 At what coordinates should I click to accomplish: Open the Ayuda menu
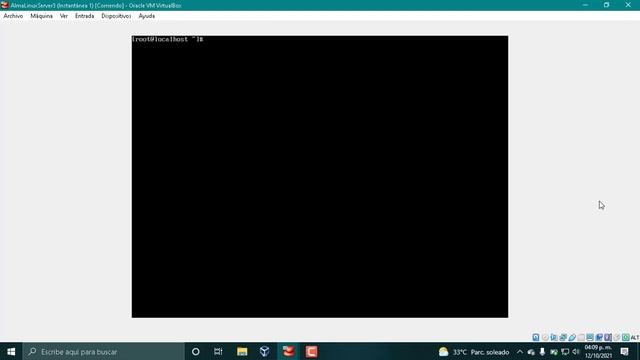coord(147,16)
